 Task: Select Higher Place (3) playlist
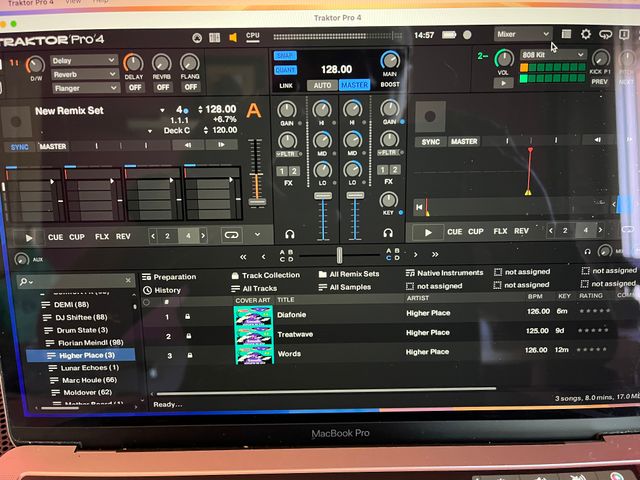coord(81,356)
